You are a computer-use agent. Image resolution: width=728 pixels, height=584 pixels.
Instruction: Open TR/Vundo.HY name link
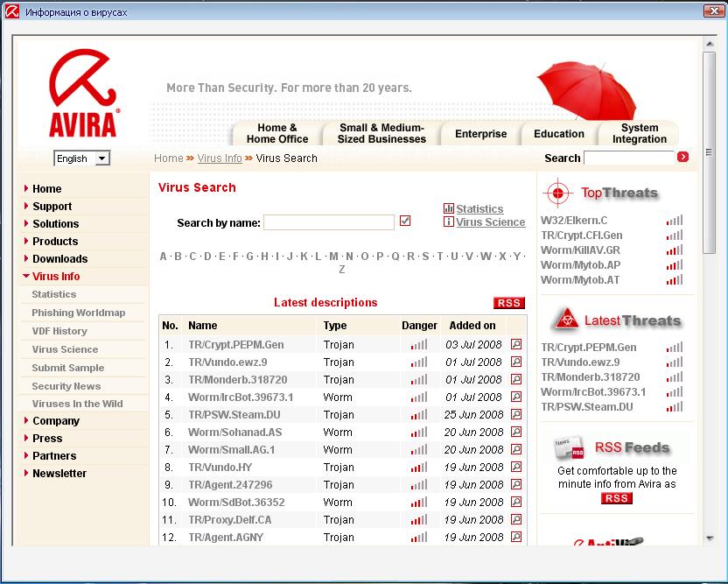220,467
